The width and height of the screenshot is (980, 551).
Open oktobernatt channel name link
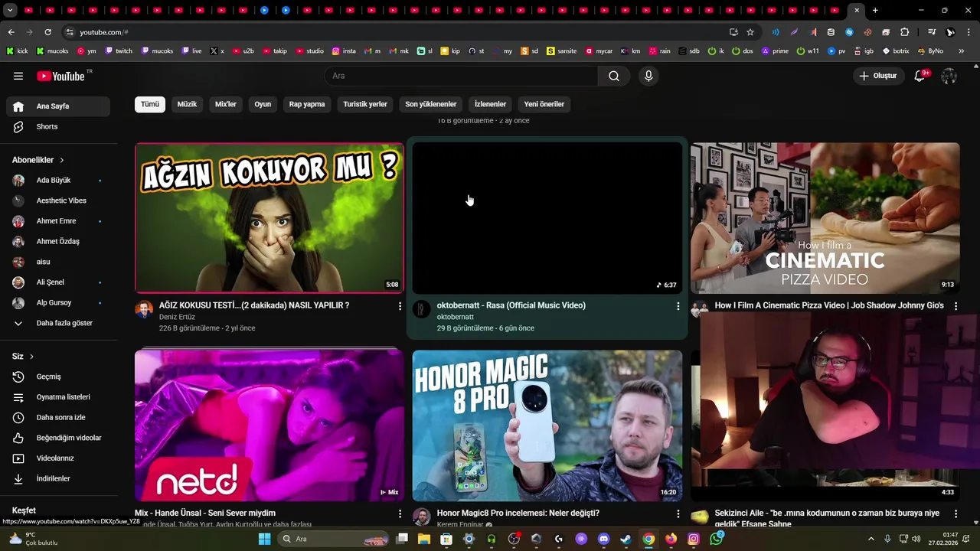tap(456, 317)
